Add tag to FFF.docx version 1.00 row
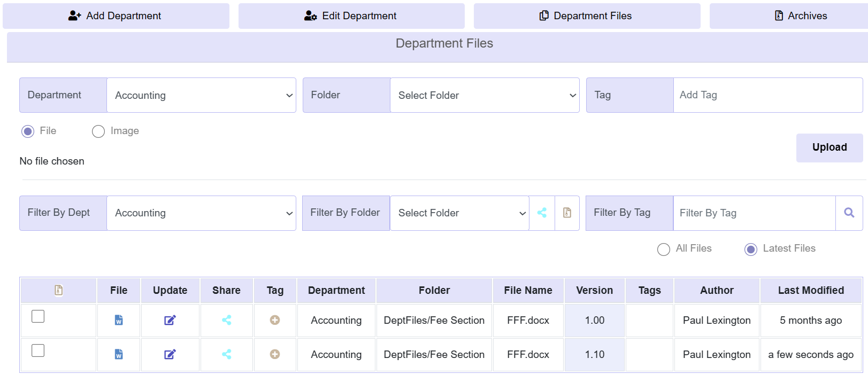Screen dimensions: 868x374 click(275, 320)
